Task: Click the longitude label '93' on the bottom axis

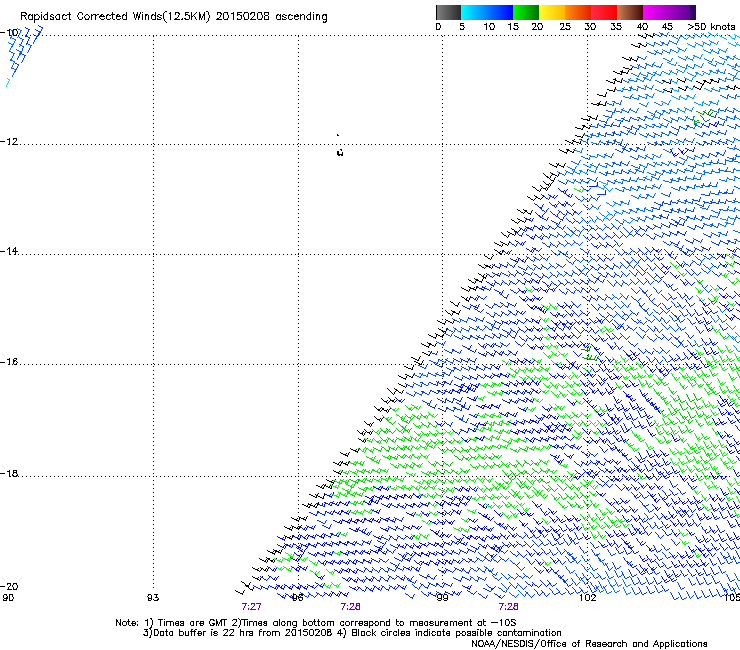Action: (153, 598)
